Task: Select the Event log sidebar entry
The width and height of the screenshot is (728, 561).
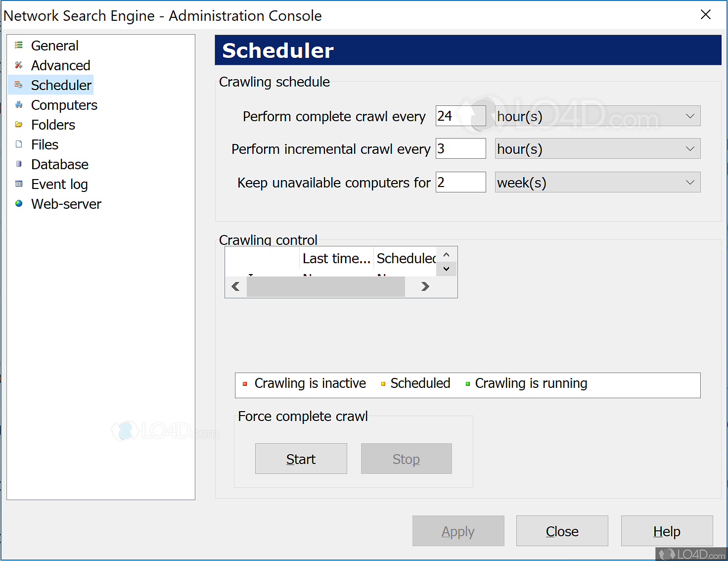Action: (x=59, y=184)
